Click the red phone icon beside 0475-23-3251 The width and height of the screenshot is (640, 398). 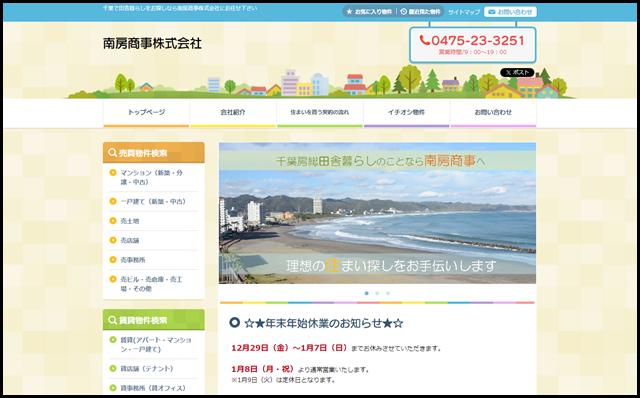[424, 40]
